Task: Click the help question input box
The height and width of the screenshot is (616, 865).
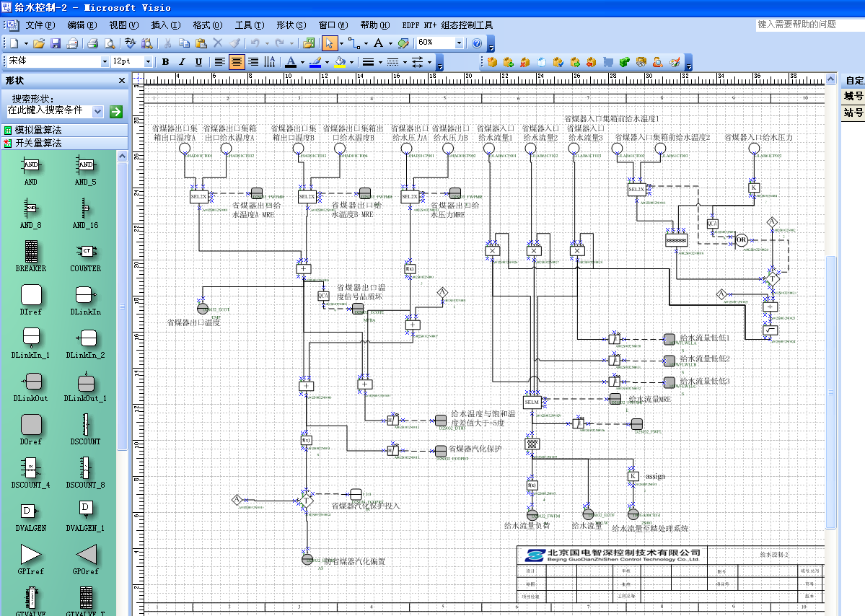Action: point(810,25)
